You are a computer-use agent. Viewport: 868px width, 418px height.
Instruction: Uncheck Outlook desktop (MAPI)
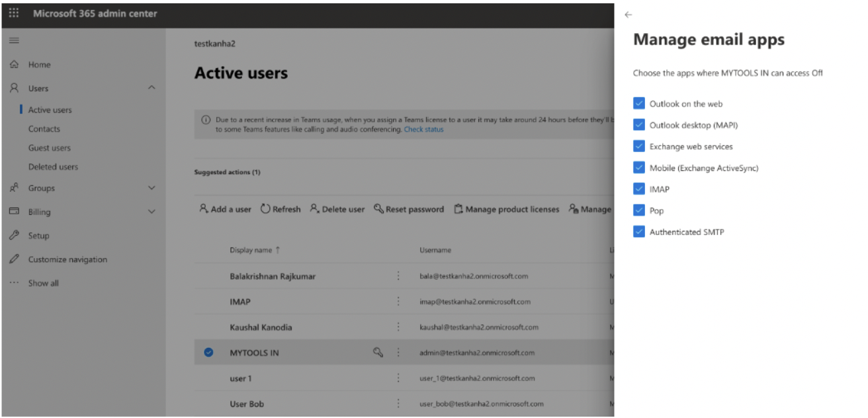pyautogui.click(x=638, y=124)
